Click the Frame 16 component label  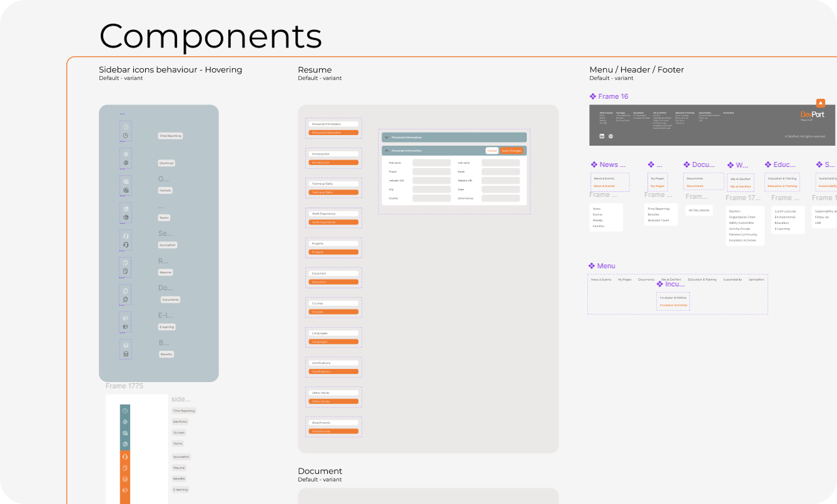tap(612, 96)
